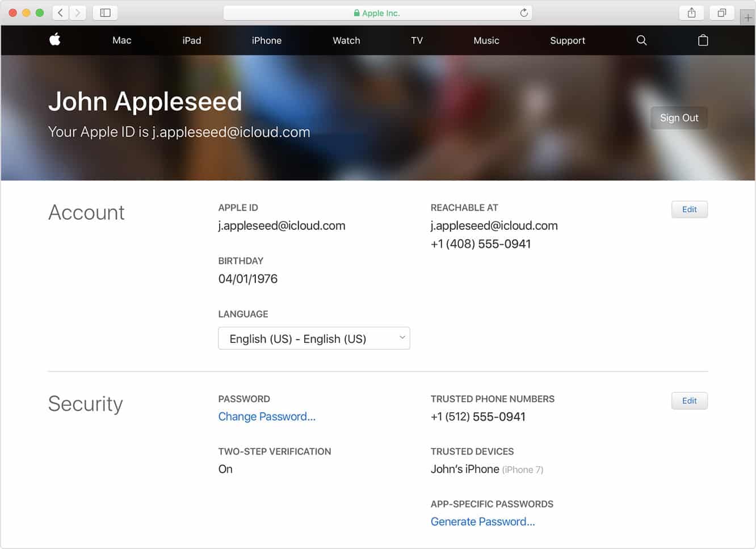Toggle the Safari sidebar icon
Screen dimensions: 756x549
105,12
